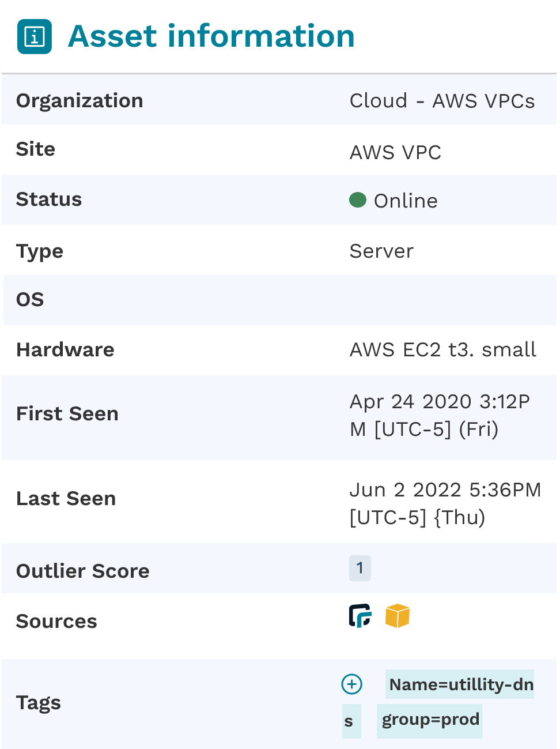The image size is (560, 749).
Task: Click the Cloud - AWS VPCs organization value
Action: tap(442, 101)
